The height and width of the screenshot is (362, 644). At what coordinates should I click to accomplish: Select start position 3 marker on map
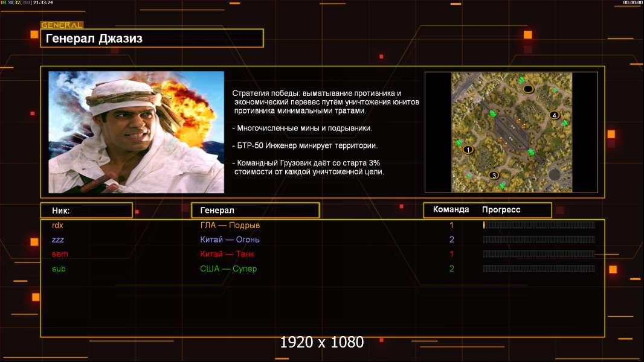point(494,176)
